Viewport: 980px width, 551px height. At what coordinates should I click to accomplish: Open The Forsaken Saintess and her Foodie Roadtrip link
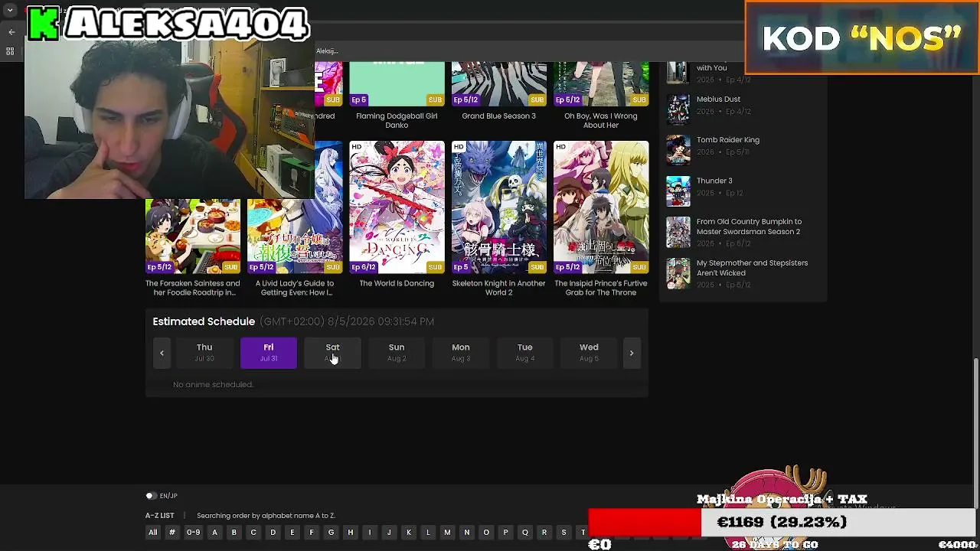(x=193, y=288)
